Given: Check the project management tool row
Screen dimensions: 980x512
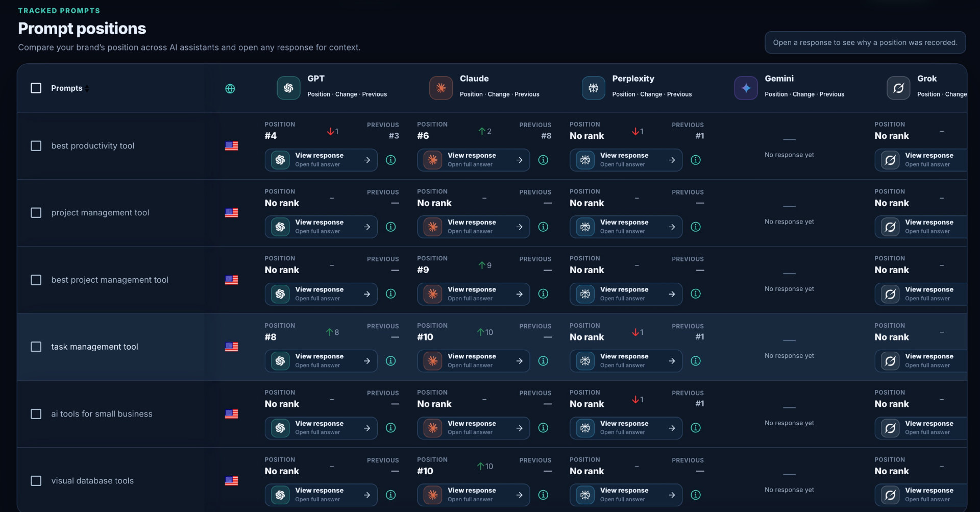Looking at the screenshot, I should 36,213.
